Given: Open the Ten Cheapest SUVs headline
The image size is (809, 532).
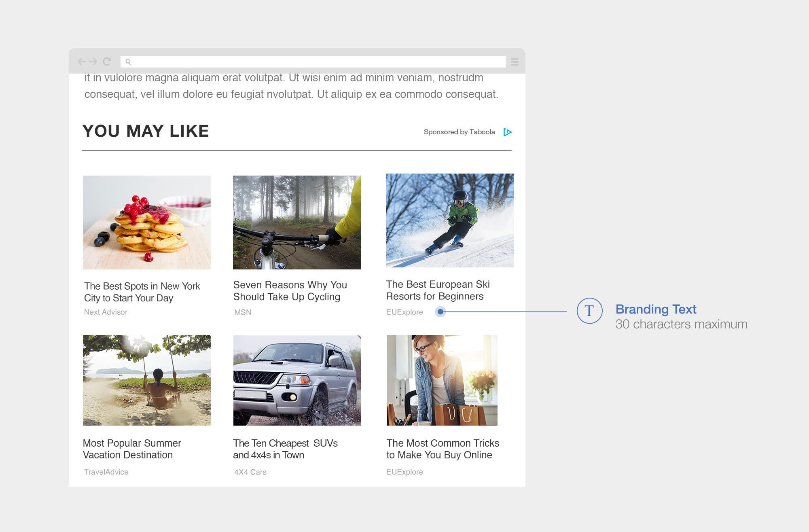Looking at the screenshot, I should coord(285,449).
